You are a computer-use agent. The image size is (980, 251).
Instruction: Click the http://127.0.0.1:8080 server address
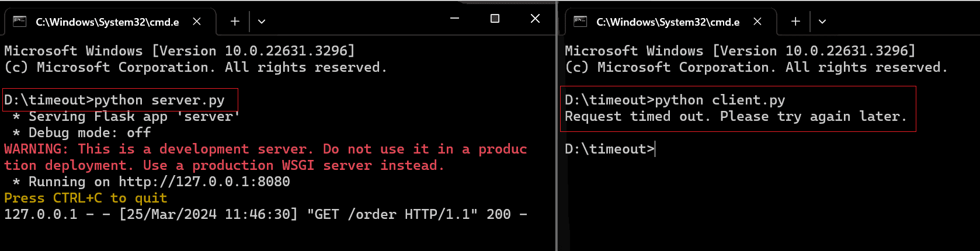pos(204,182)
